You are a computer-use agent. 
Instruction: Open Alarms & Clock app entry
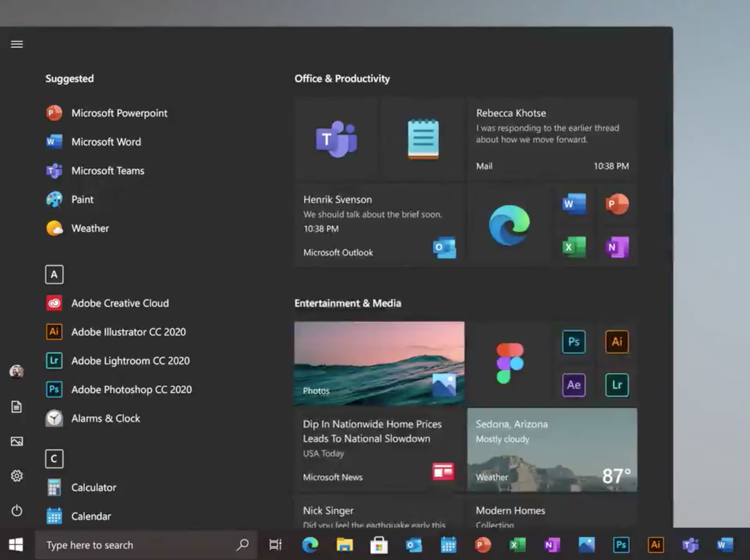[93, 418]
